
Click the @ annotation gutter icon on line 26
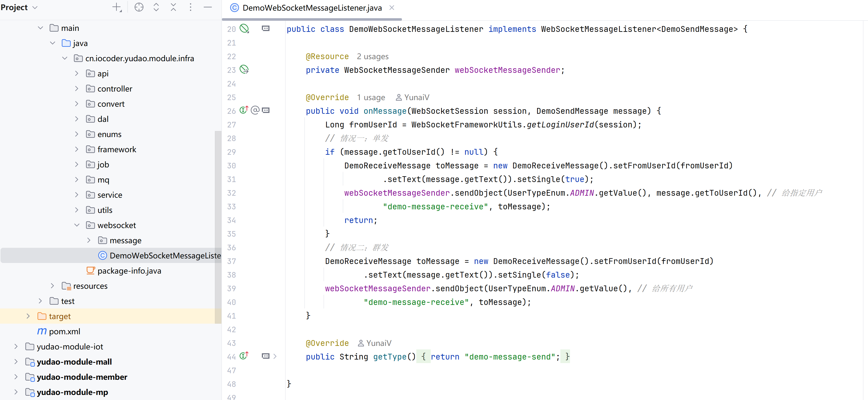(255, 110)
